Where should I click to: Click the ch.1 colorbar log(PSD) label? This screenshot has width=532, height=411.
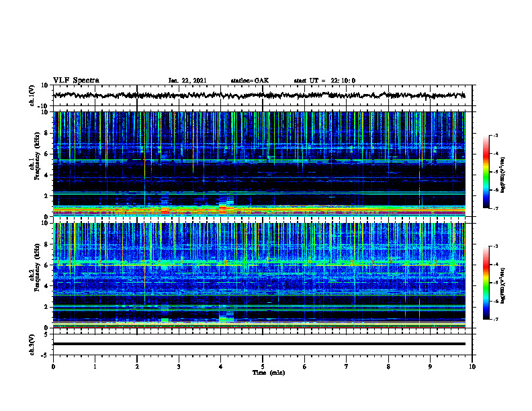(503, 175)
